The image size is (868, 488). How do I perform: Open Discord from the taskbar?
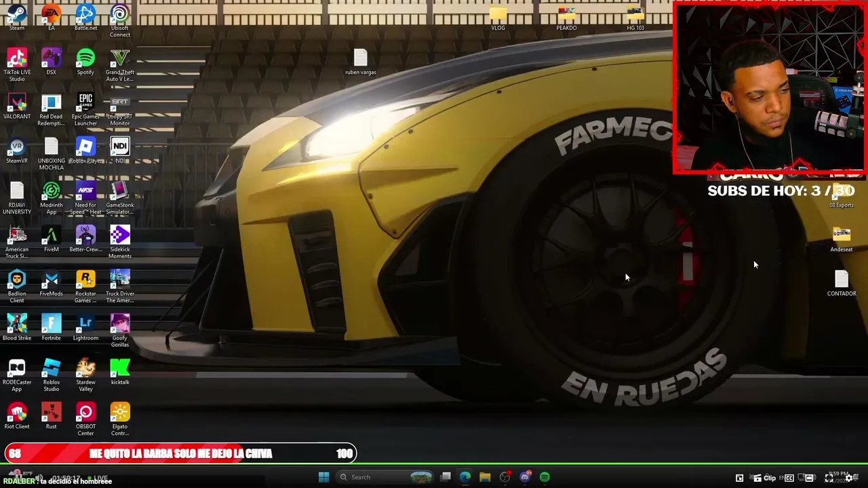pyautogui.click(x=525, y=477)
